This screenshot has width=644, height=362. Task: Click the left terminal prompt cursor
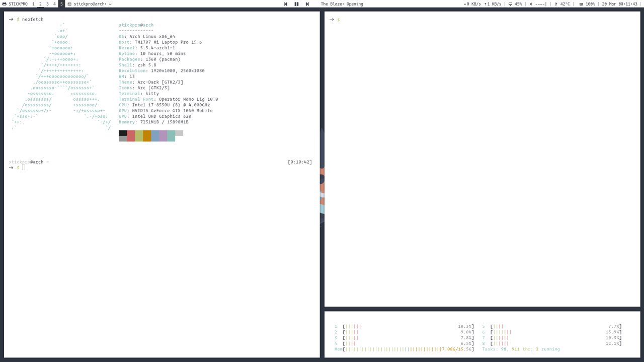[23, 167]
